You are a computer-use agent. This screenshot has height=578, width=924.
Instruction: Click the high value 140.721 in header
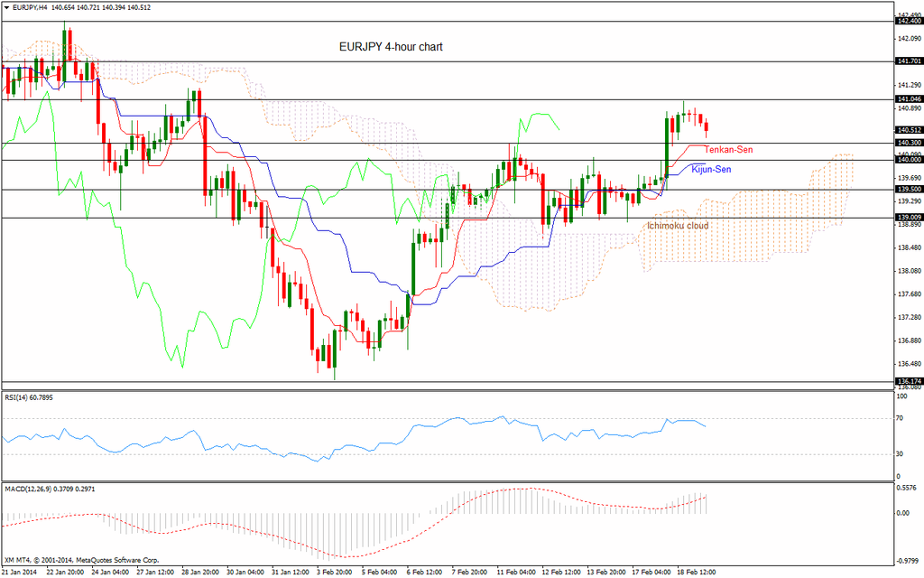(x=88, y=7)
